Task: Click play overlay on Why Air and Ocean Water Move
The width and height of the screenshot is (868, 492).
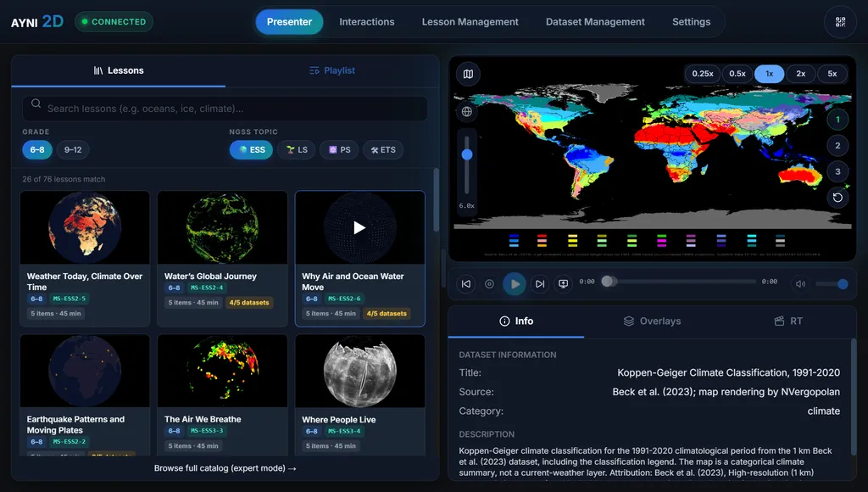Action: [x=359, y=227]
